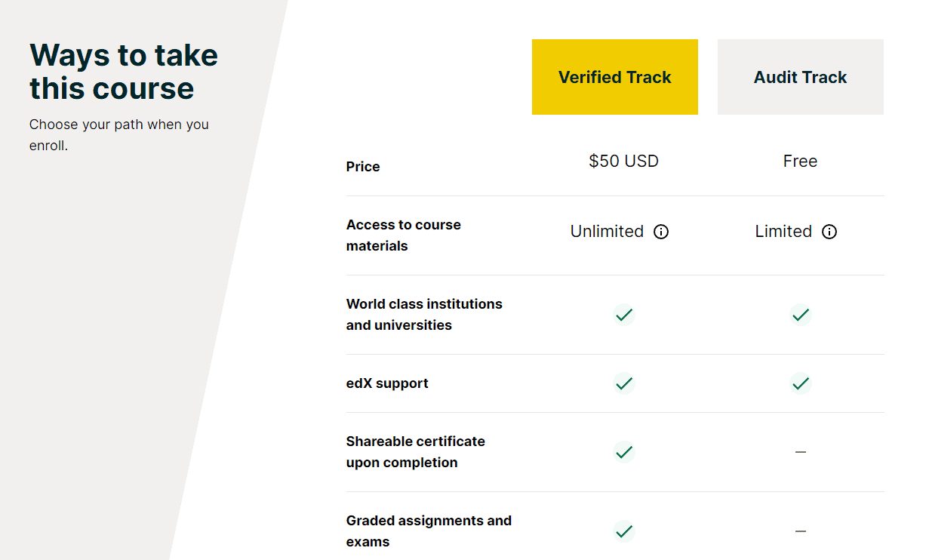929x560 pixels.
Task: Select the yellow Verified Track tab
Action: tap(615, 77)
